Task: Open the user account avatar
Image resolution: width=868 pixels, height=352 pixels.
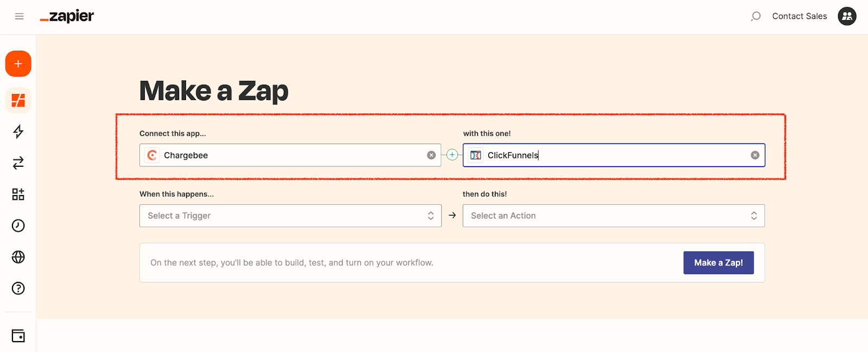Action: click(847, 16)
